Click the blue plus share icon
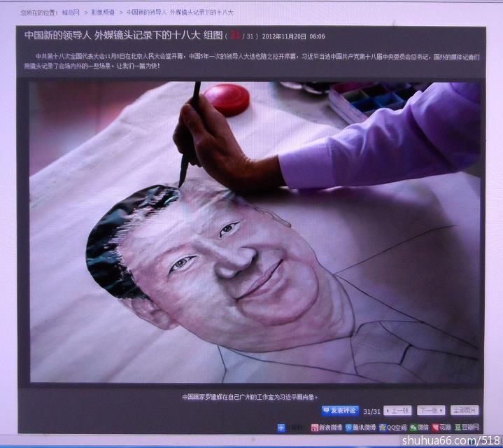Image resolution: width=503 pixels, height=448 pixels. (281, 427)
